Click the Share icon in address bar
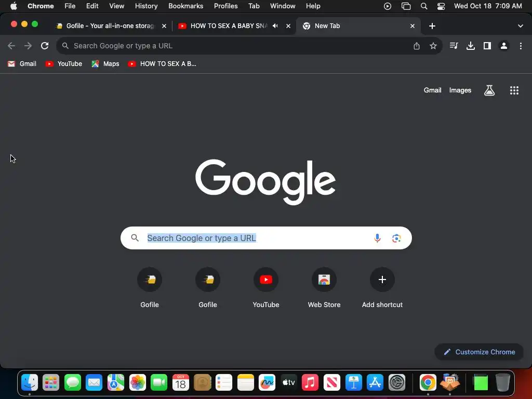The width and height of the screenshot is (532, 399). (417, 46)
